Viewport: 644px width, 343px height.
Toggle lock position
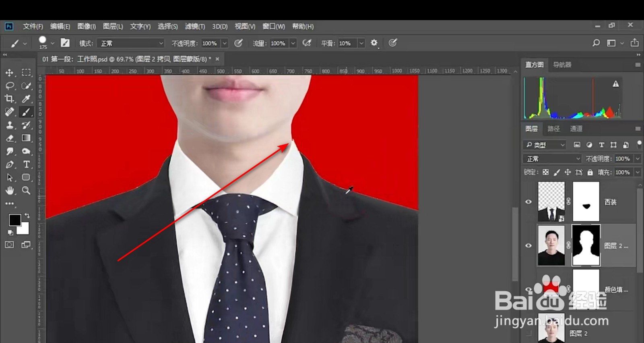tap(568, 172)
